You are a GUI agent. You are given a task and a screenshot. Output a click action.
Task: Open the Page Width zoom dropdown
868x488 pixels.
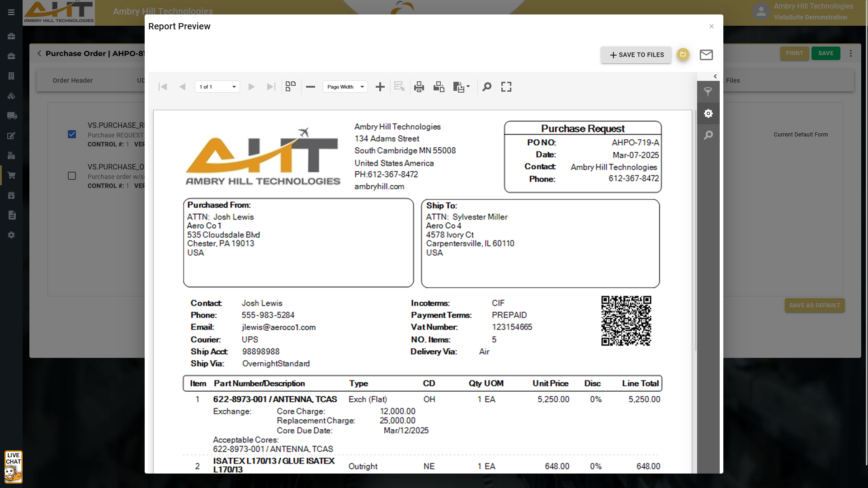pos(345,87)
